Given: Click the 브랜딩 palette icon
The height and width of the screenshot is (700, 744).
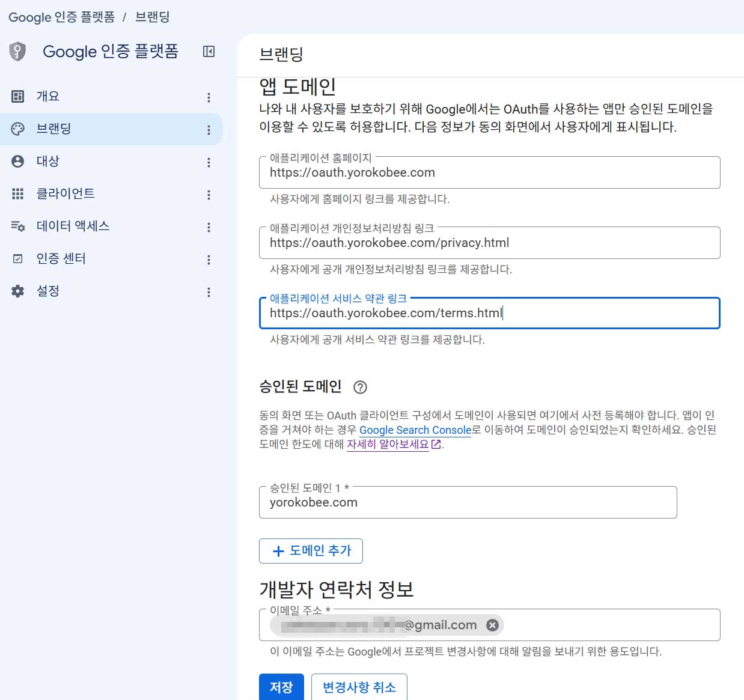Looking at the screenshot, I should click(x=18, y=129).
